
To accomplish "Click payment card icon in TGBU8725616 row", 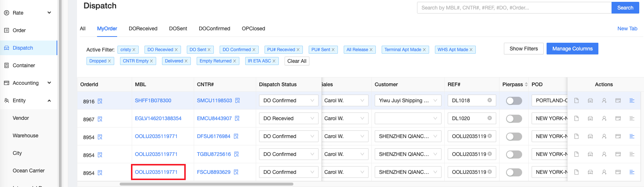I will (618, 154).
